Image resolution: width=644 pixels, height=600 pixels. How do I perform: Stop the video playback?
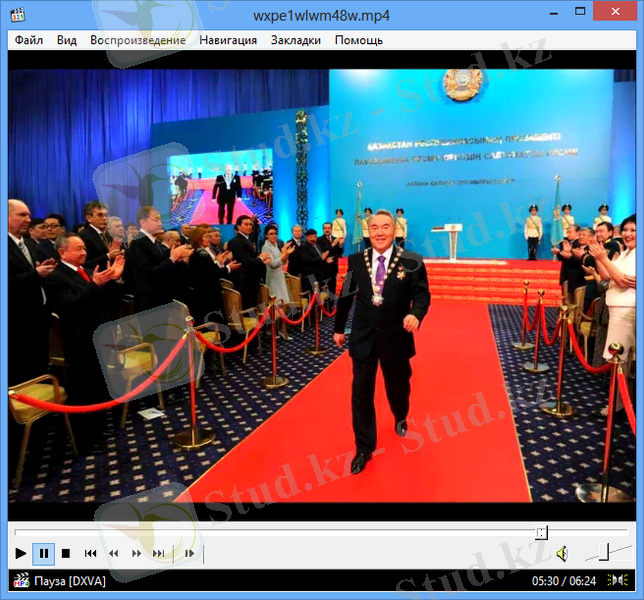coord(65,553)
